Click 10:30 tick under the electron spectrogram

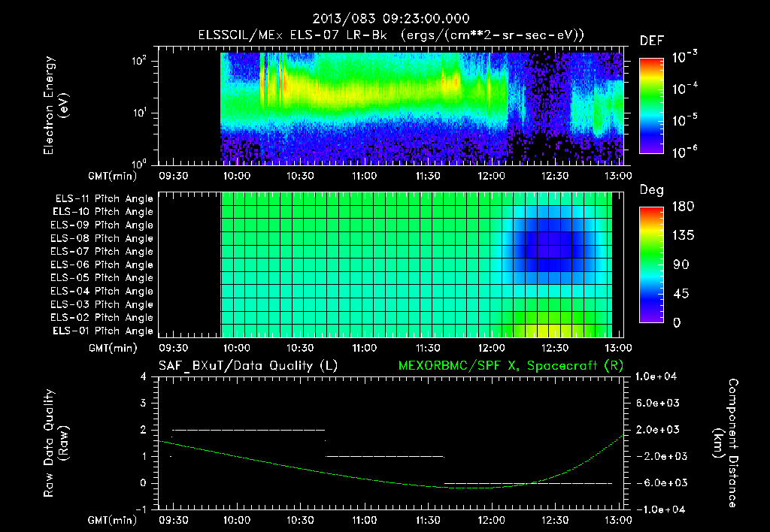[300, 176]
